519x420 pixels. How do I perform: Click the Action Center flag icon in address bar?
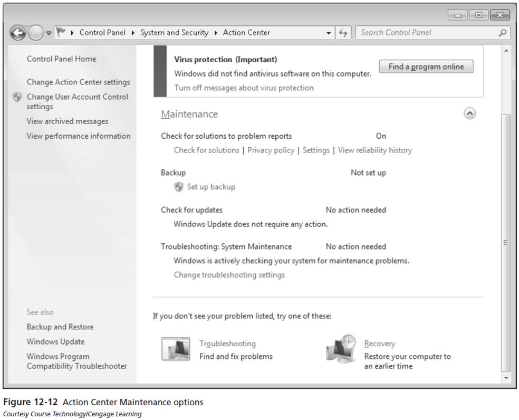61,32
